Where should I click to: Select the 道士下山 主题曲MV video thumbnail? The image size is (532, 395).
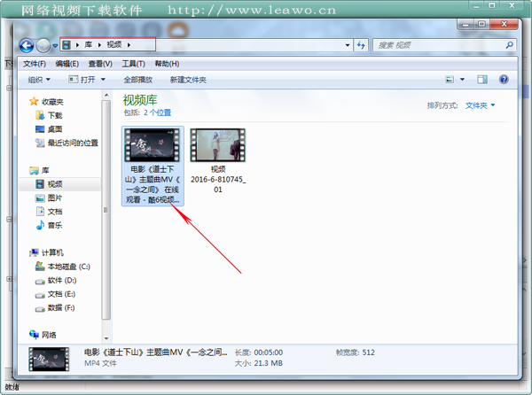click(152, 145)
